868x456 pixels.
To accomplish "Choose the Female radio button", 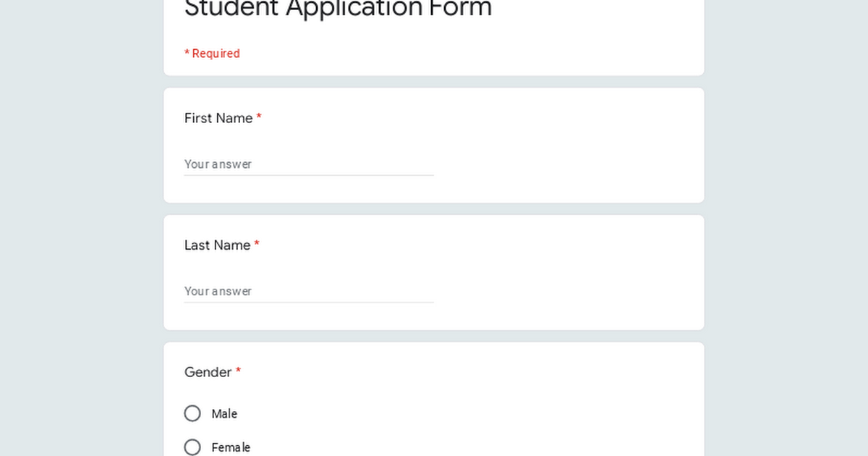I will pos(192,447).
